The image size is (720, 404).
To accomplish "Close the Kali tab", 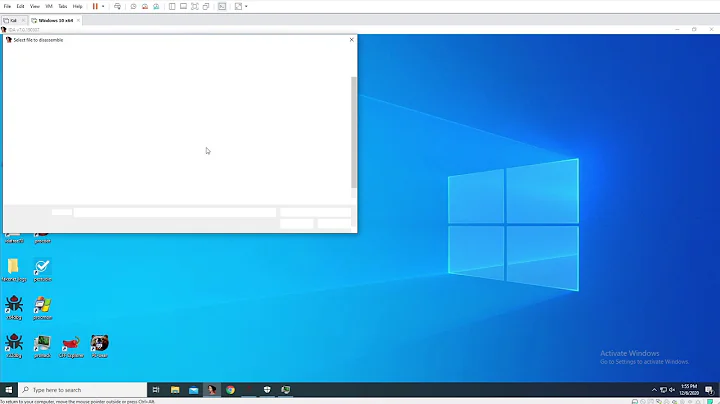I will 23,21.
